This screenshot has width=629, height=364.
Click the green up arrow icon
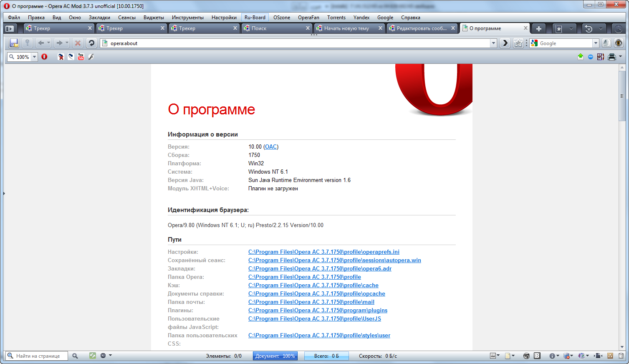(581, 57)
